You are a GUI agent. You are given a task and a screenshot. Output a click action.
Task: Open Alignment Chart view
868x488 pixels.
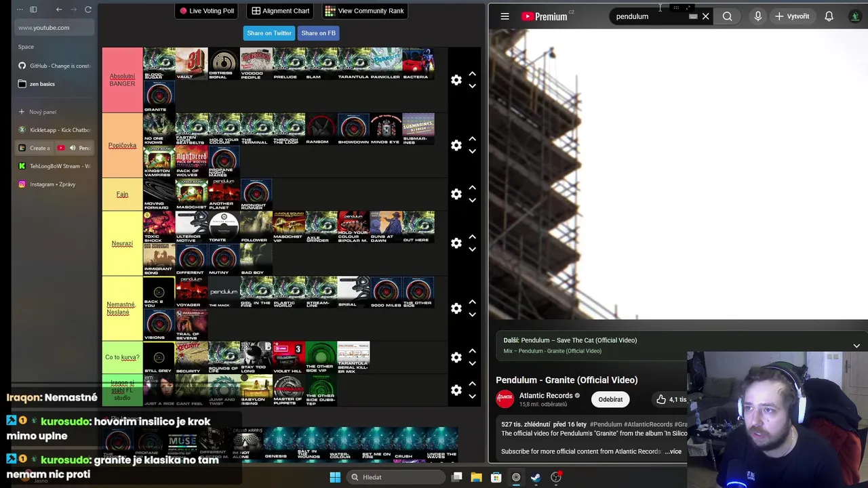[x=281, y=11]
